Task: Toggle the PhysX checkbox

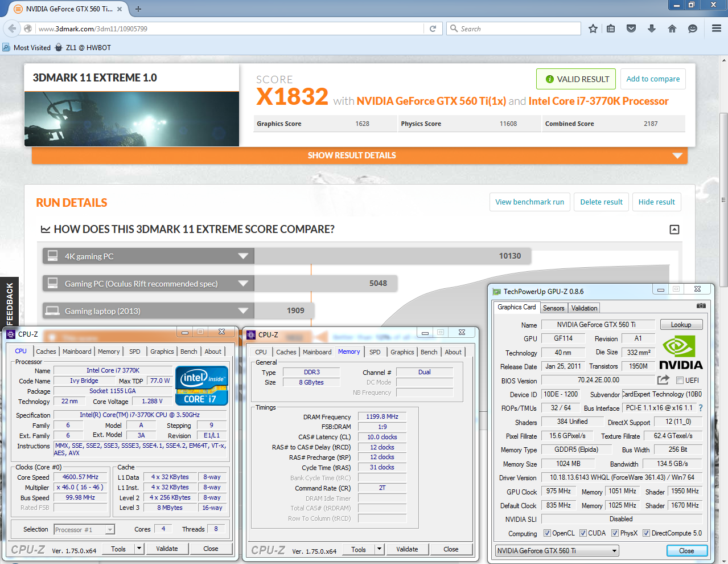Action: click(615, 533)
